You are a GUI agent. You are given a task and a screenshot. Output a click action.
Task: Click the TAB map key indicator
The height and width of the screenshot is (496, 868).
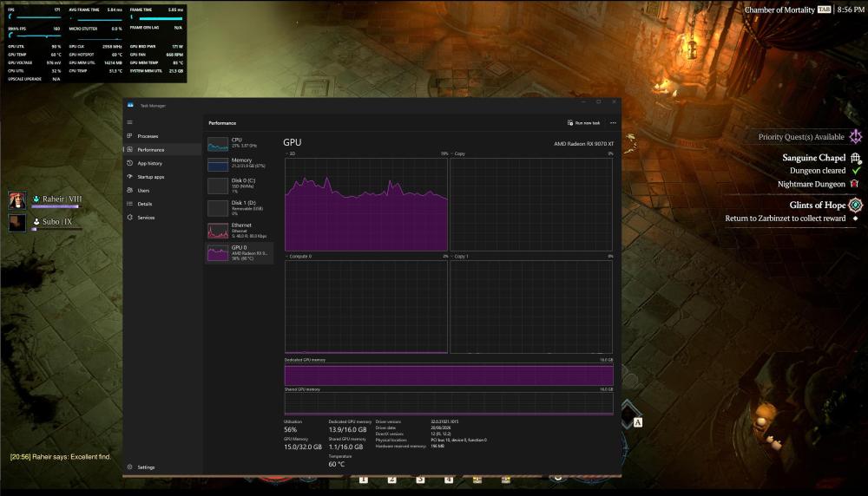(x=825, y=10)
